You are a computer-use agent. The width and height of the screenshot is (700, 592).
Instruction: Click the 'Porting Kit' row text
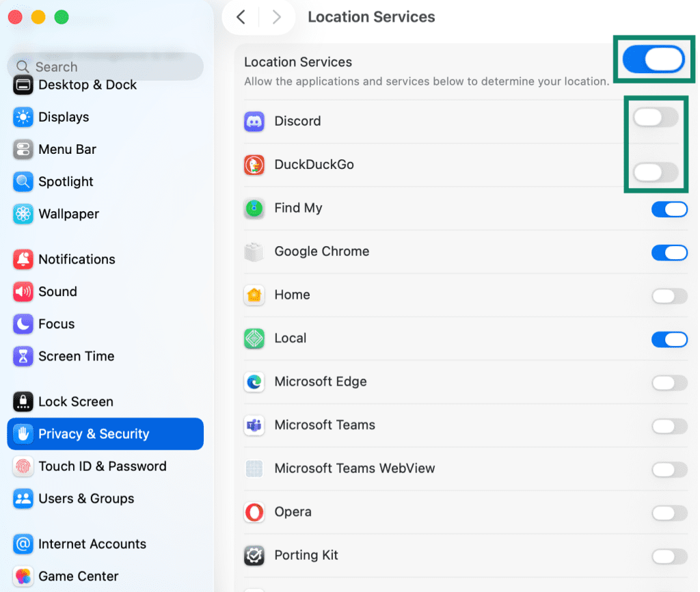pyautogui.click(x=306, y=555)
